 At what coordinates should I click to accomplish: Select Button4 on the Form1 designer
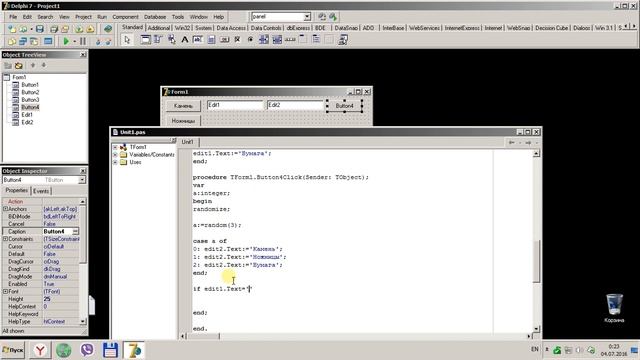click(344, 106)
